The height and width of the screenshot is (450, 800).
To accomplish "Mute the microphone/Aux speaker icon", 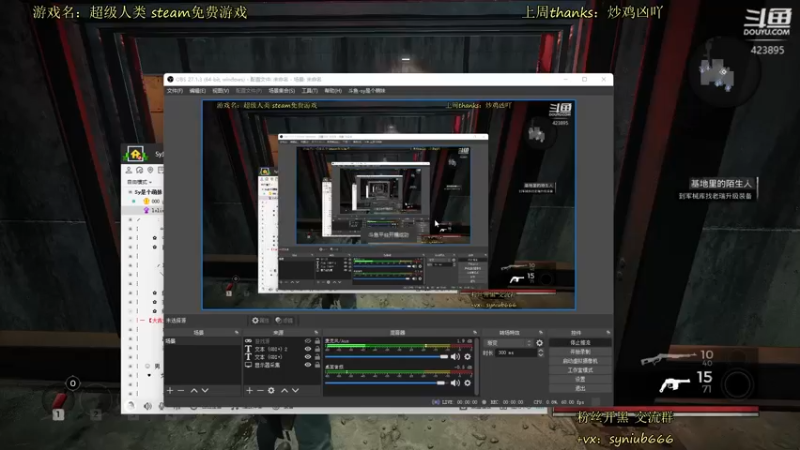I will [455, 357].
